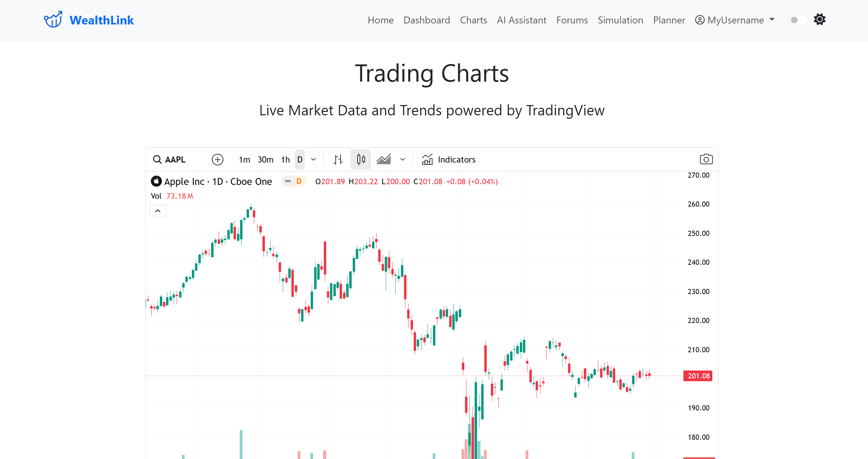Collapse the chart legend with caret button

tap(158, 211)
